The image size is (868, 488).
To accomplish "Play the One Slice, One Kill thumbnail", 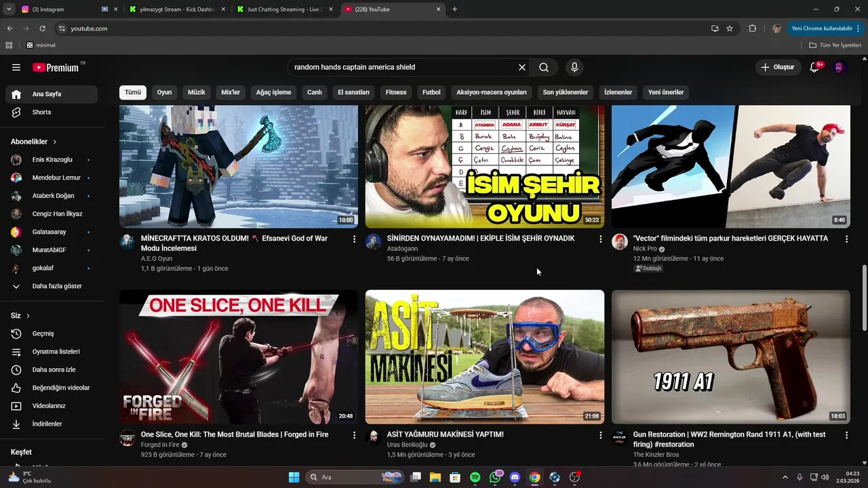I will 239,357.
